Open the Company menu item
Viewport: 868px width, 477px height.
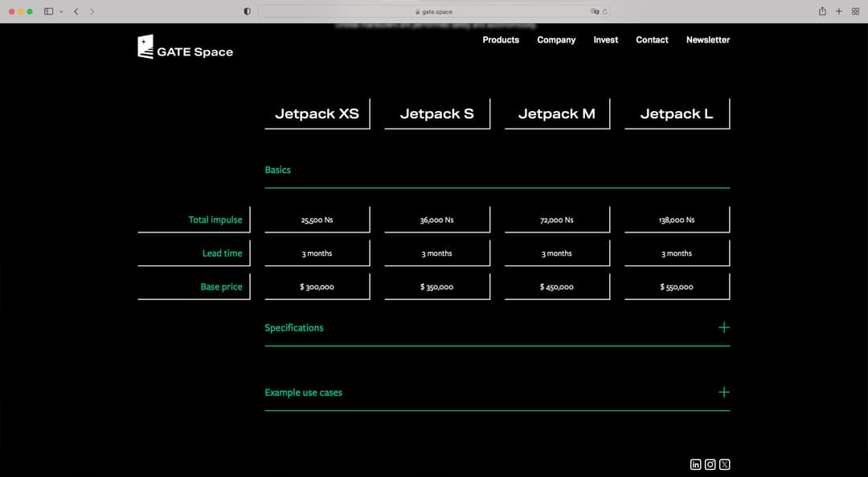coord(556,39)
